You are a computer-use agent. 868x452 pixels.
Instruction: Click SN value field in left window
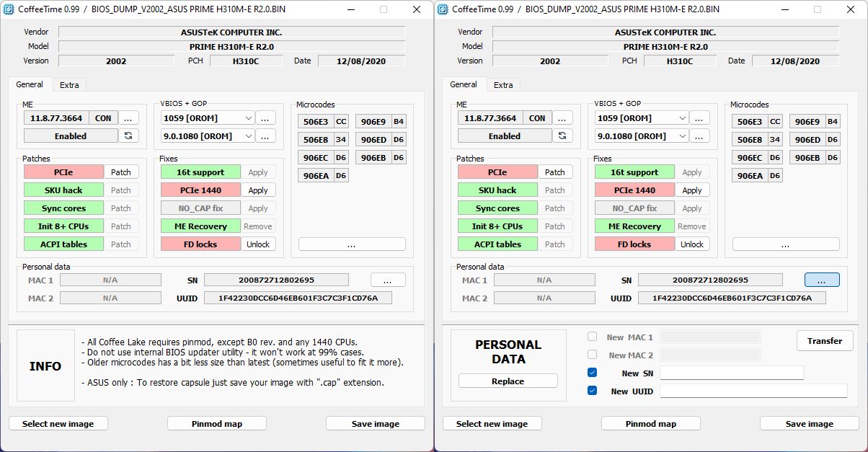[276, 280]
